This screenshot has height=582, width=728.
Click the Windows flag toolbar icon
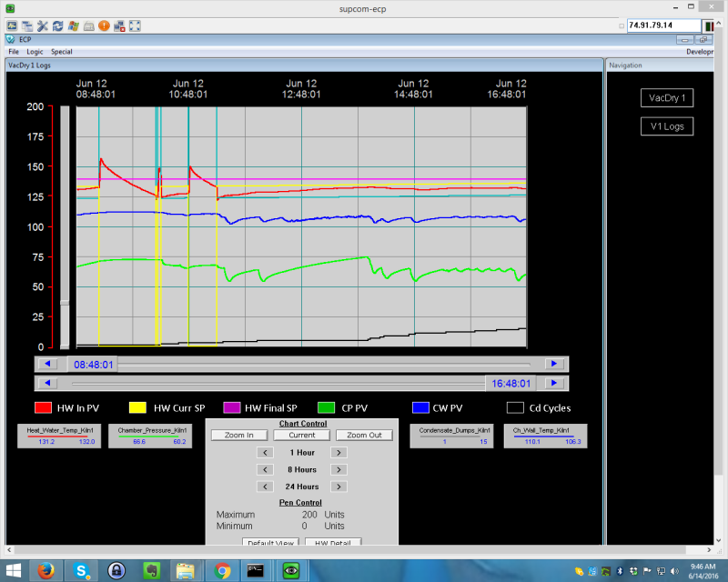pos(74,26)
